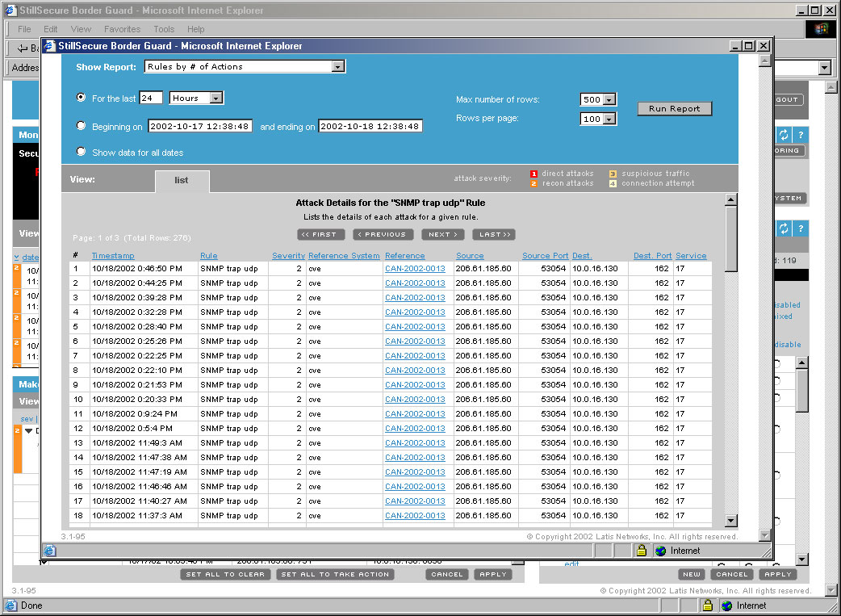This screenshot has height=616, width=841.
Task: Click the Windows flag logo in background browser
Action: [x=821, y=29]
